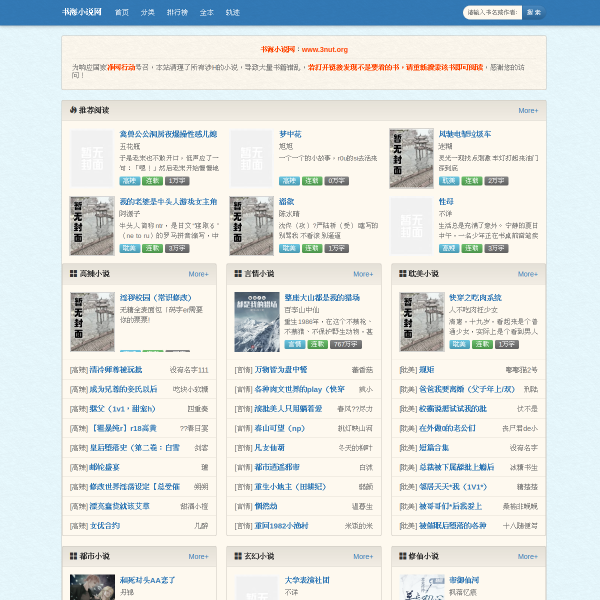Click grid icon beside 都市小说
The height and width of the screenshot is (600, 600).
pyautogui.click(x=73, y=556)
